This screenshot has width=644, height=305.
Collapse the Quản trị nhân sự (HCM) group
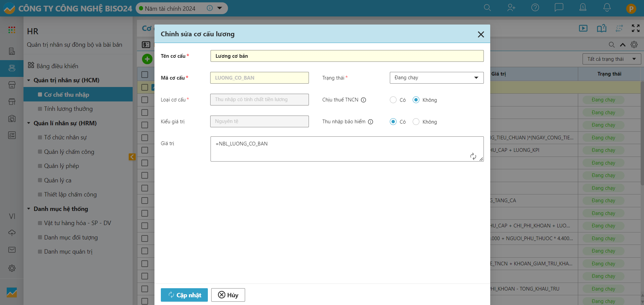[x=29, y=80]
